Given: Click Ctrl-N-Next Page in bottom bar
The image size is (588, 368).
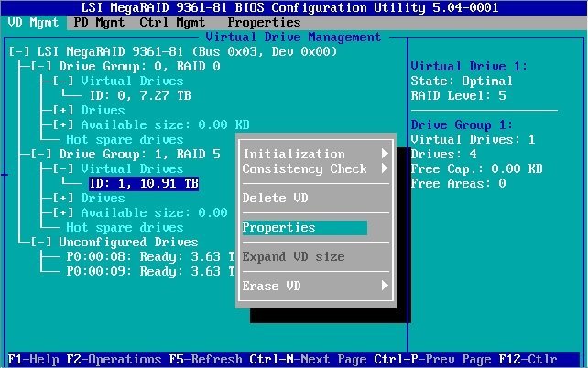Looking at the screenshot, I should (308, 360).
